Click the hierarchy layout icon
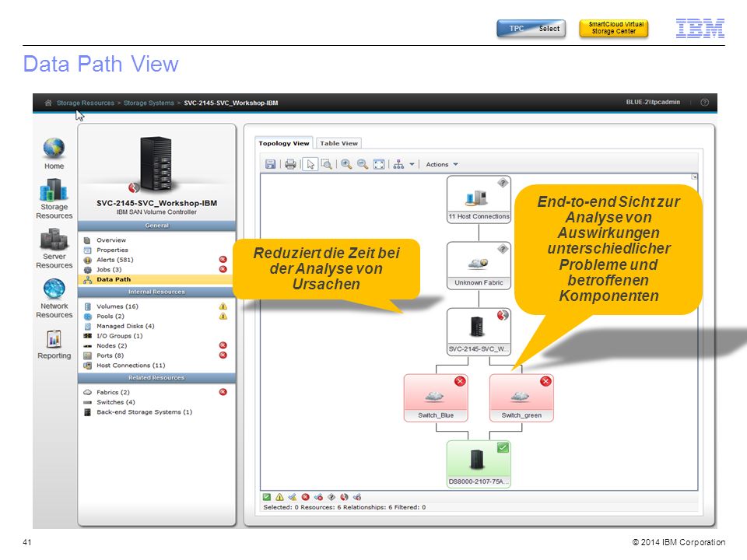Image resolution: width=747 pixels, height=560 pixels. pos(398,164)
